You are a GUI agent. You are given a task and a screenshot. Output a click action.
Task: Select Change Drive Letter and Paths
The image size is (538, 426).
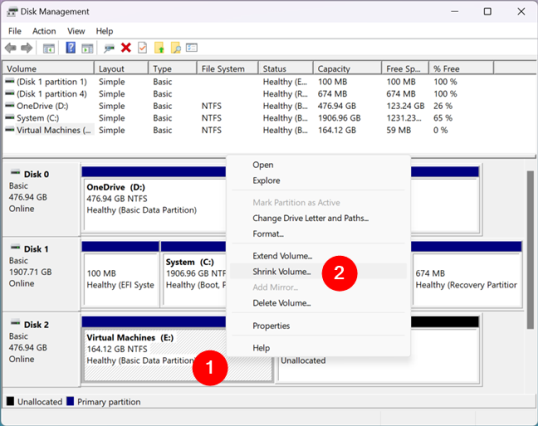pos(318,218)
